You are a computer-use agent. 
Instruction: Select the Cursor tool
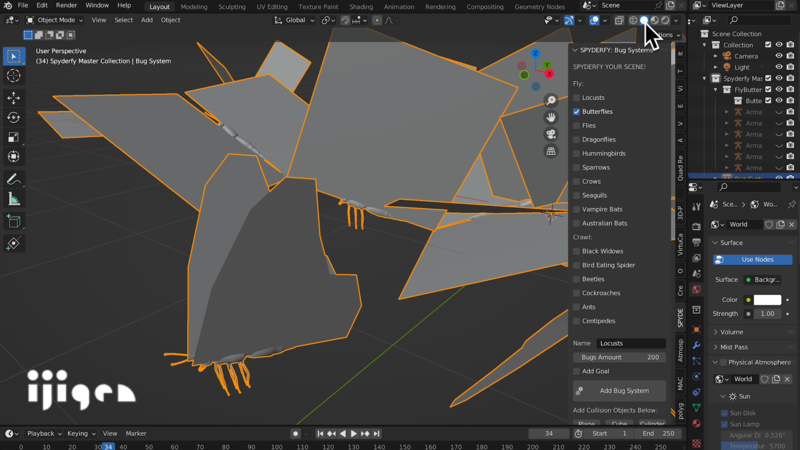coord(14,76)
